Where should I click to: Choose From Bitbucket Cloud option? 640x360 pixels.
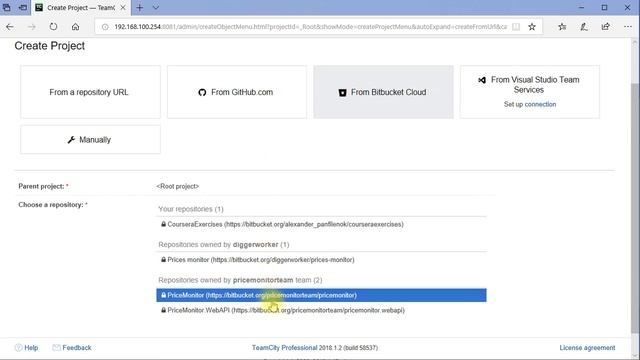click(383, 92)
